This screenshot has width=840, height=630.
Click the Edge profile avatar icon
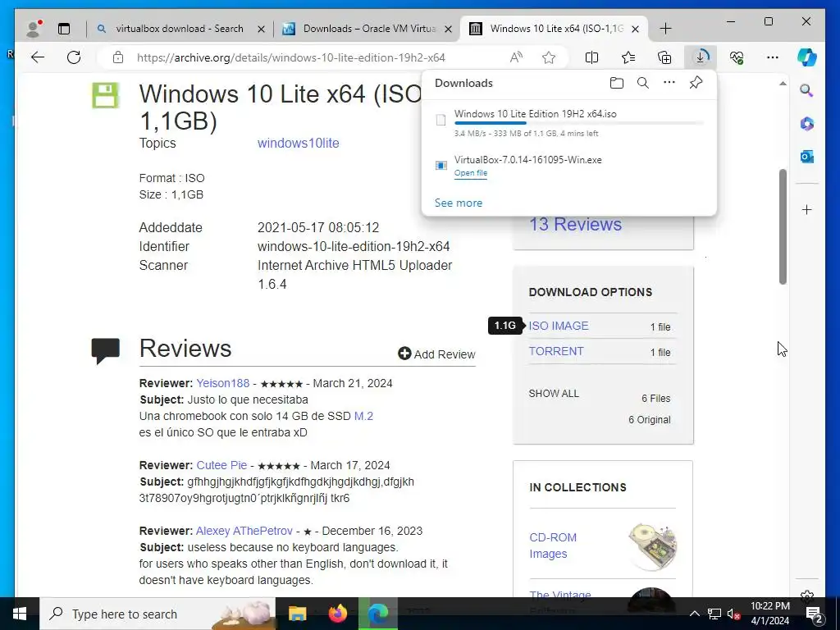pyautogui.click(x=34, y=29)
